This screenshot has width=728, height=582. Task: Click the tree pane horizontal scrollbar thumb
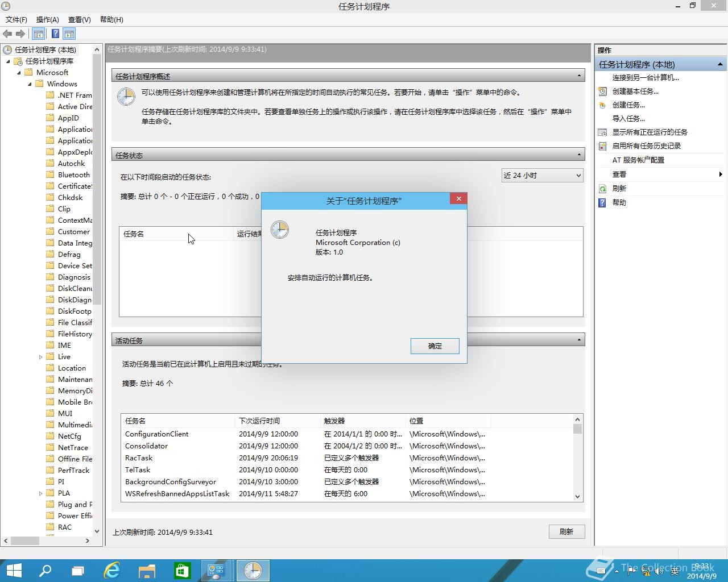pyautogui.click(x=25, y=541)
